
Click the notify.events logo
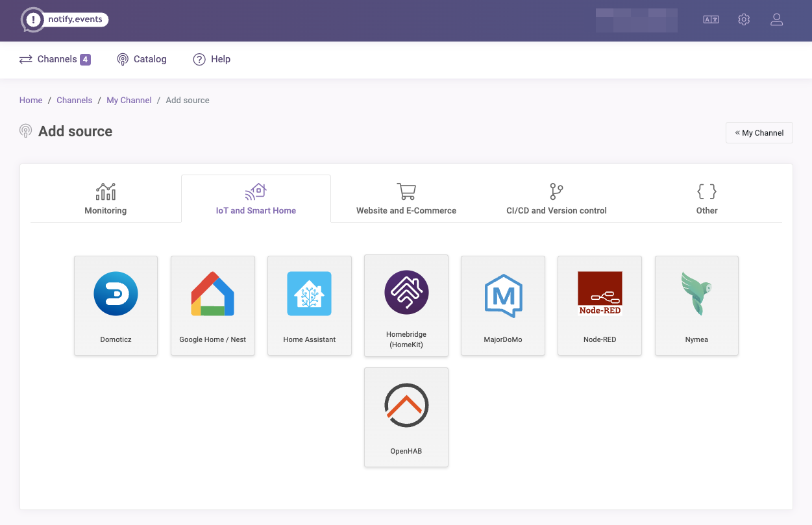point(64,20)
